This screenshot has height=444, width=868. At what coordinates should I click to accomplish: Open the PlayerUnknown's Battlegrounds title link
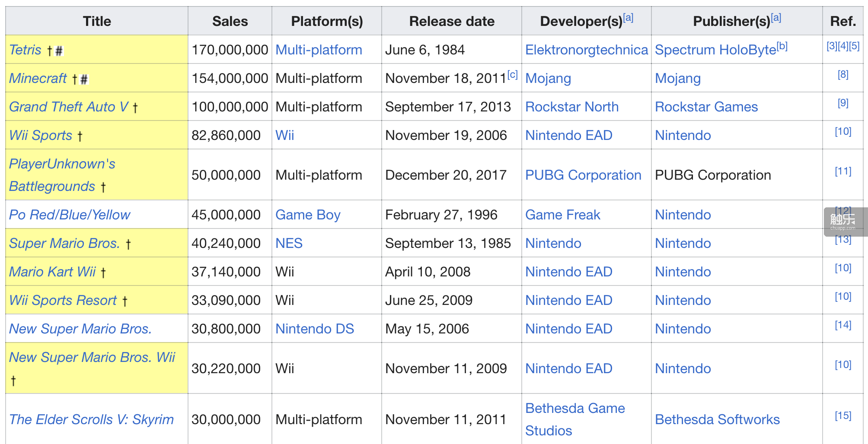point(62,164)
